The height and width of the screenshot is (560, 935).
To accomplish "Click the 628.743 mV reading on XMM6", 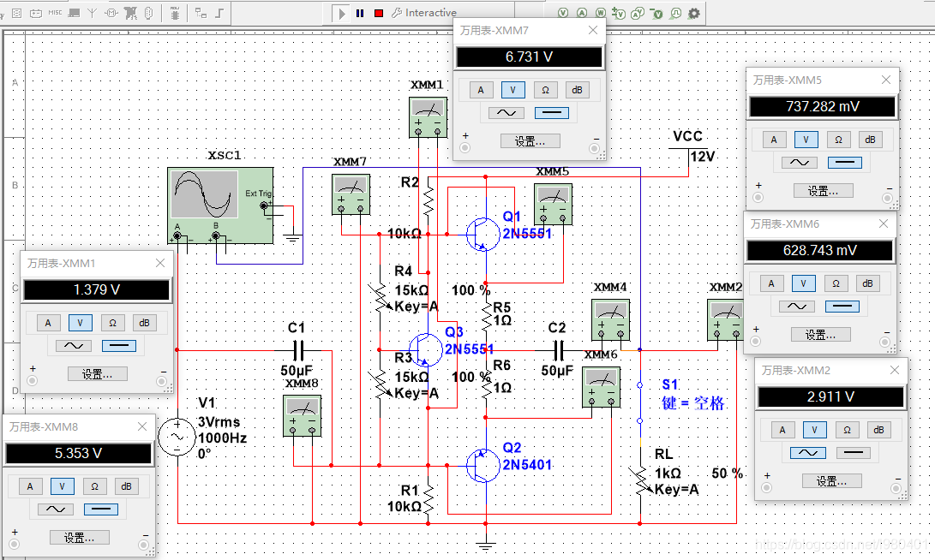I will (820, 251).
